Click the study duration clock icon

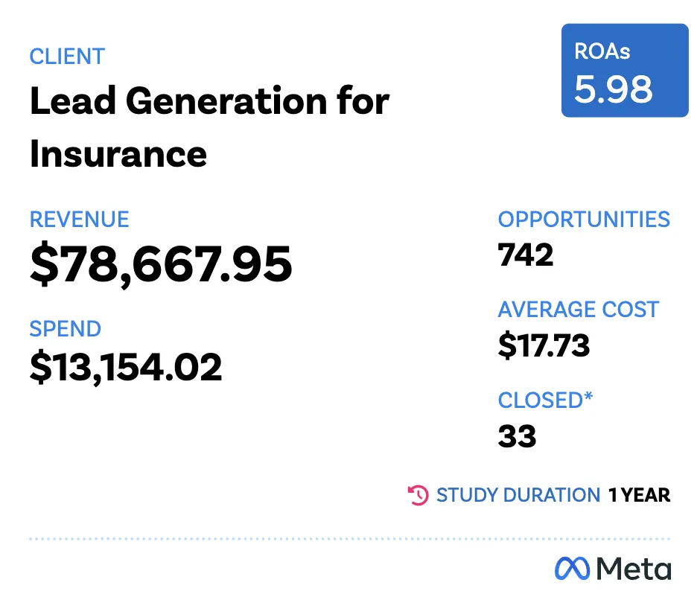419,495
